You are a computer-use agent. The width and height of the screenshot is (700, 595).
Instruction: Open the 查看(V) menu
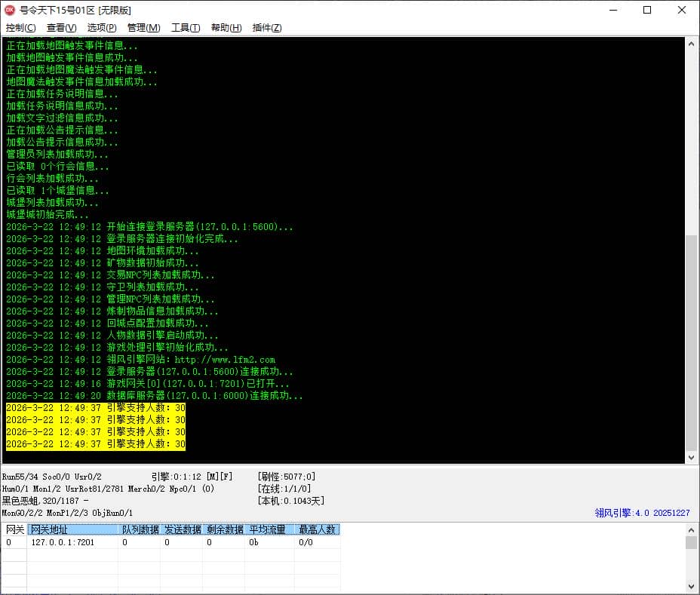(x=61, y=28)
